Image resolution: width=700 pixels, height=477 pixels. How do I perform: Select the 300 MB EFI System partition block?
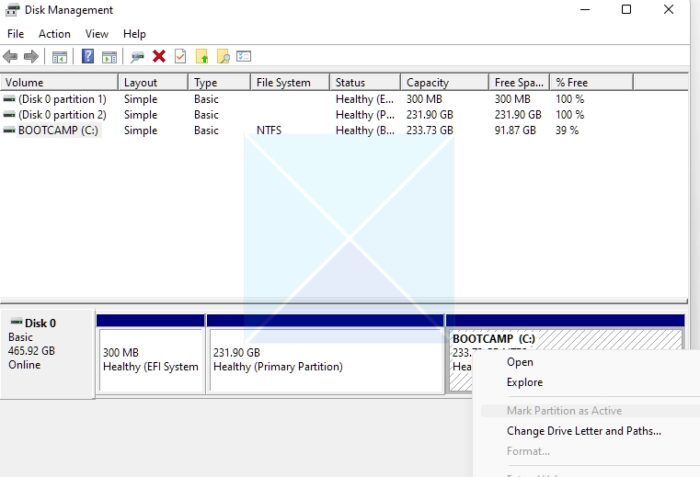(x=151, y=360)
